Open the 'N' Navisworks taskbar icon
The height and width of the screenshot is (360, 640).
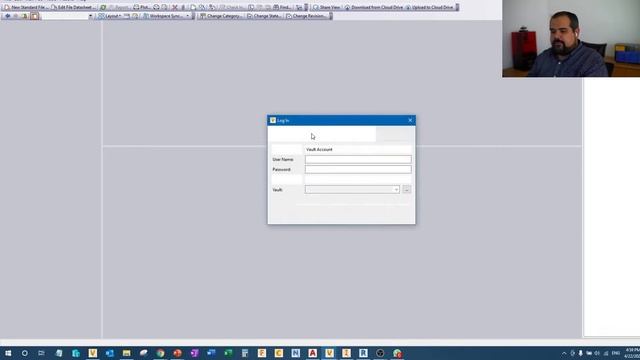[x=296, y=353]
